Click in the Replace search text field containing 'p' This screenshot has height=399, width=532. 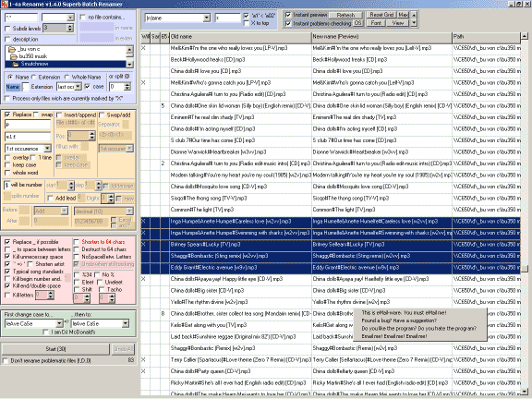(28, 125)
